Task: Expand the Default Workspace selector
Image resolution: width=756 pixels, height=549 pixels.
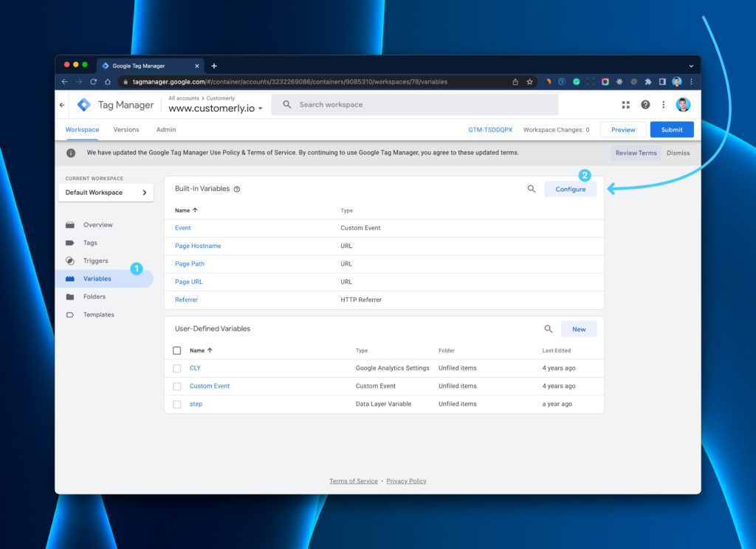Action: [x=106, y=193]
